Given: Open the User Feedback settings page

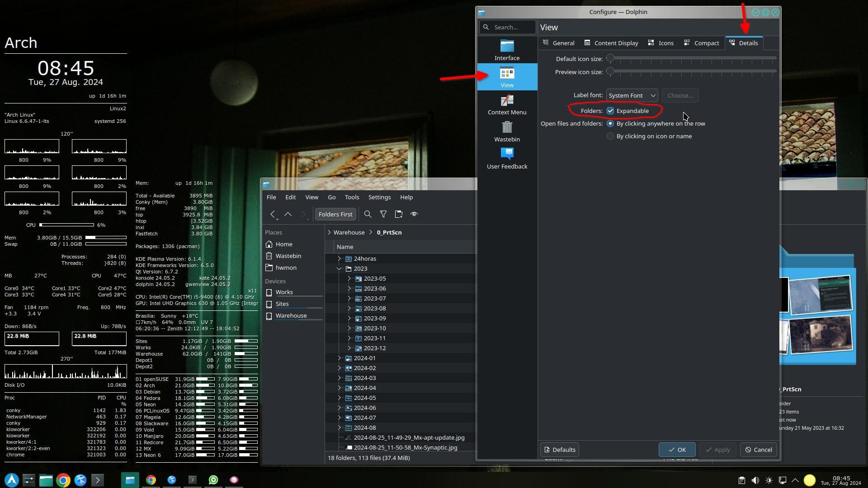Looking at the screenshot, I should [507, 158].
